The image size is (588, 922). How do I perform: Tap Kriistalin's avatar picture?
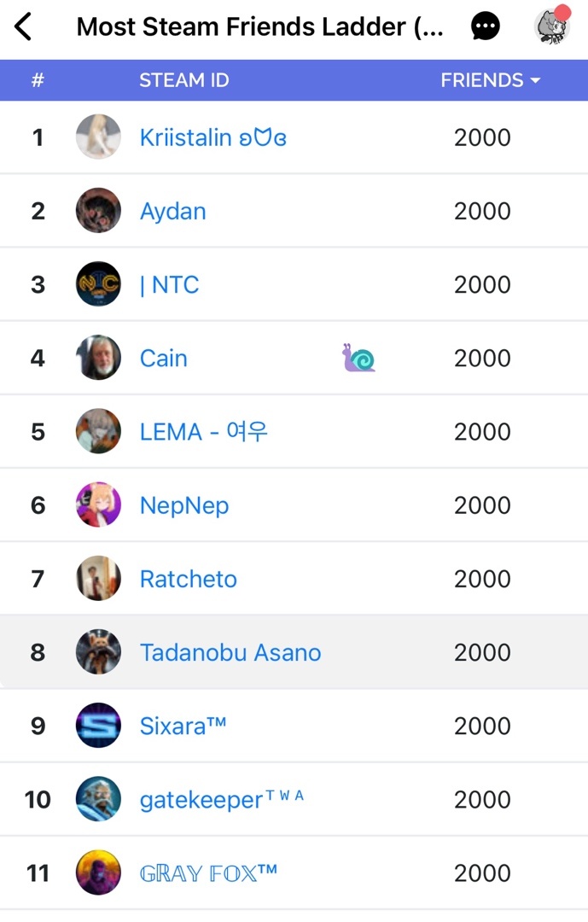click(x=98, y=137)
